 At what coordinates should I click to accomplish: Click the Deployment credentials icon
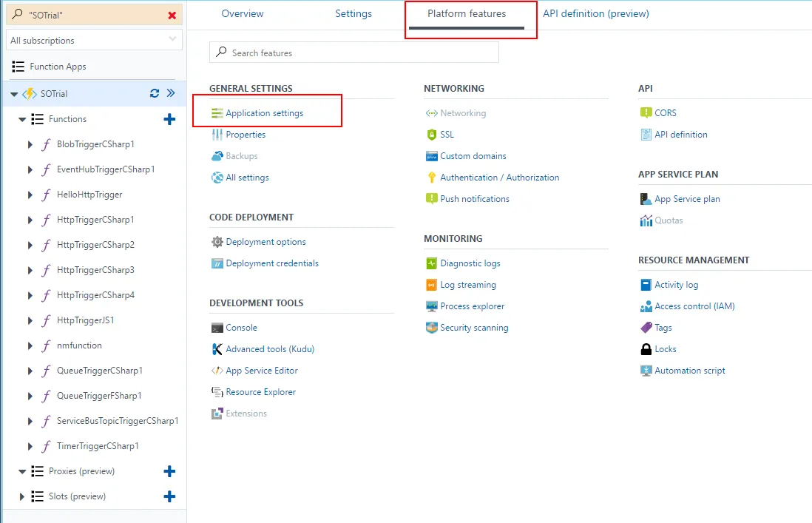click(217, 263)
